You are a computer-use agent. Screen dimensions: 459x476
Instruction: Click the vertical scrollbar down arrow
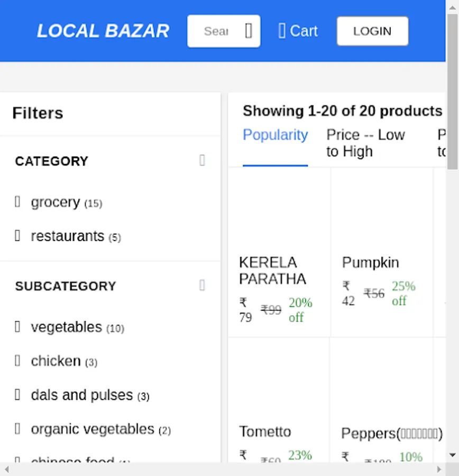click(452, 455)
